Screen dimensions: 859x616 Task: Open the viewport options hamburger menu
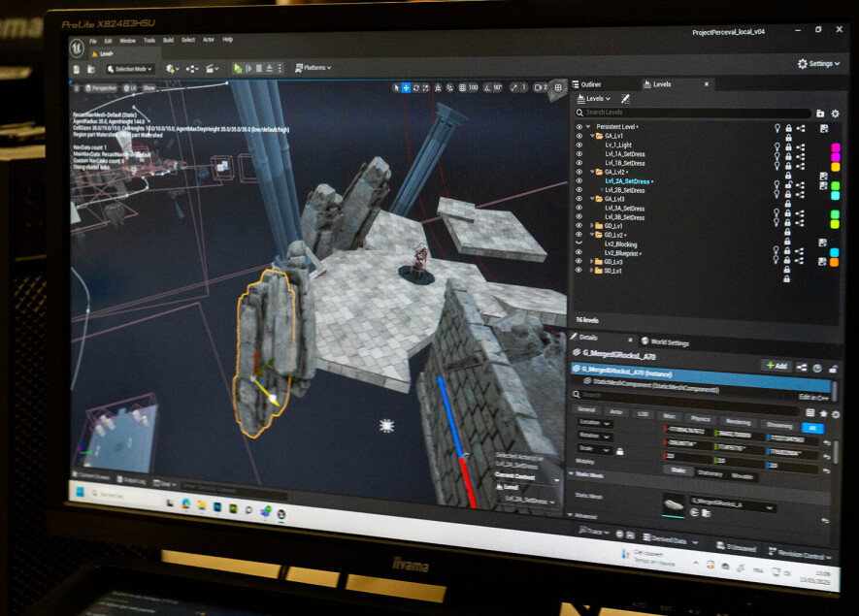77,88
